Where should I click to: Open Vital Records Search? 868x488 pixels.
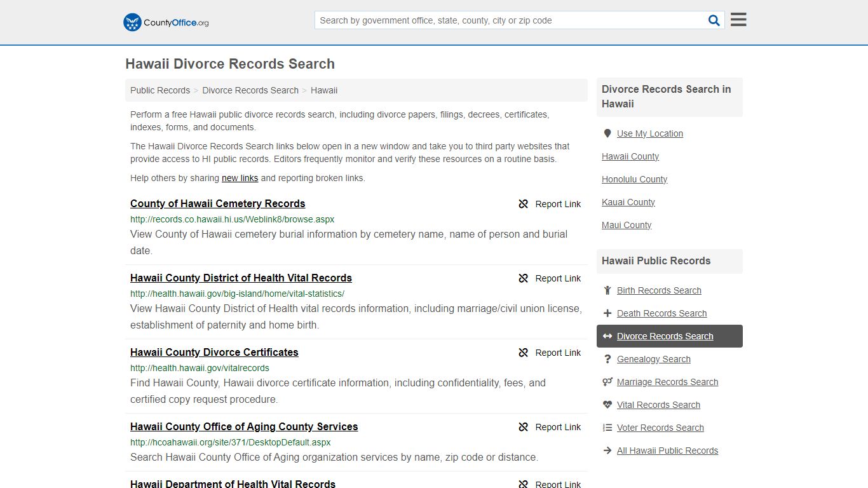[658, 405]
